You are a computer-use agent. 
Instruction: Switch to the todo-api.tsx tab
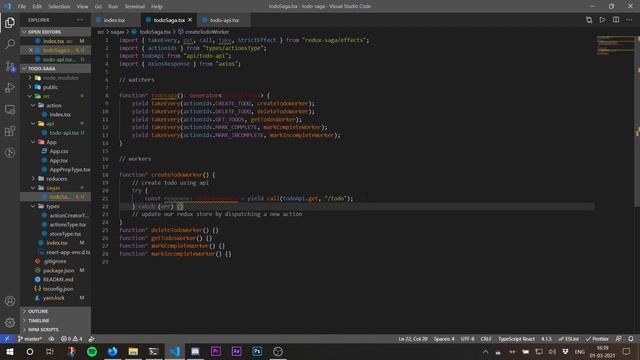coord(224,20)
